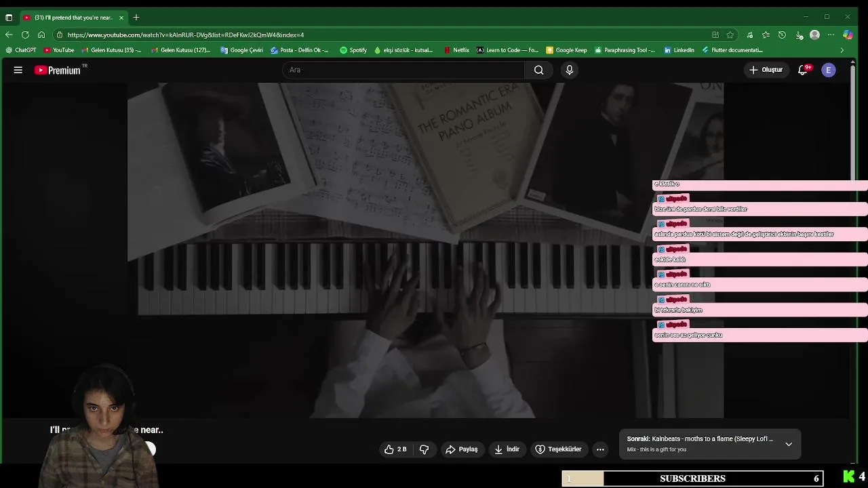Image resolution: width=868 pixels, height=488 pixels.
Task: Open the Learn to Code bookmark
Action: click(x=507, y=50)
